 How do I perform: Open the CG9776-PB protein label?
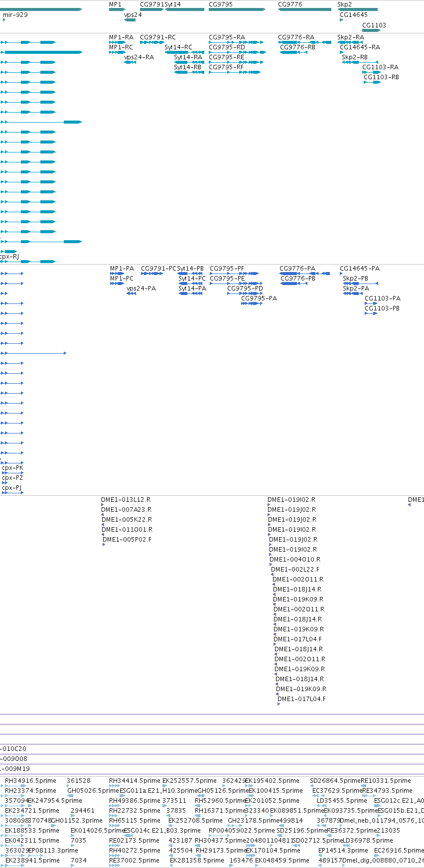(298, 279)
